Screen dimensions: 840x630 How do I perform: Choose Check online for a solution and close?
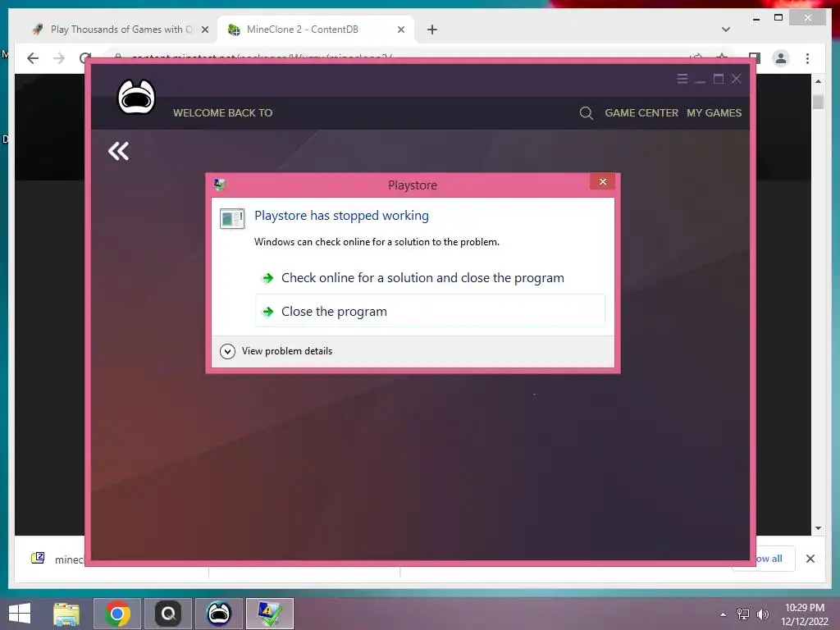[430, 278]
